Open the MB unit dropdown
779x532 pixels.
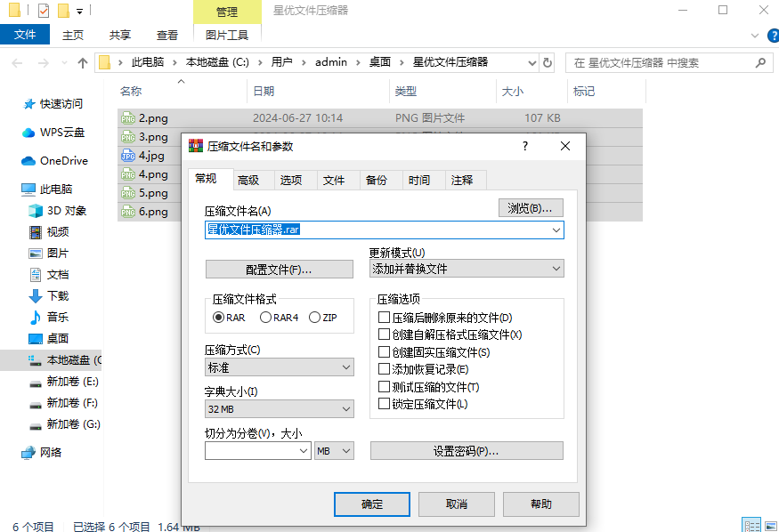pos(335,451)
